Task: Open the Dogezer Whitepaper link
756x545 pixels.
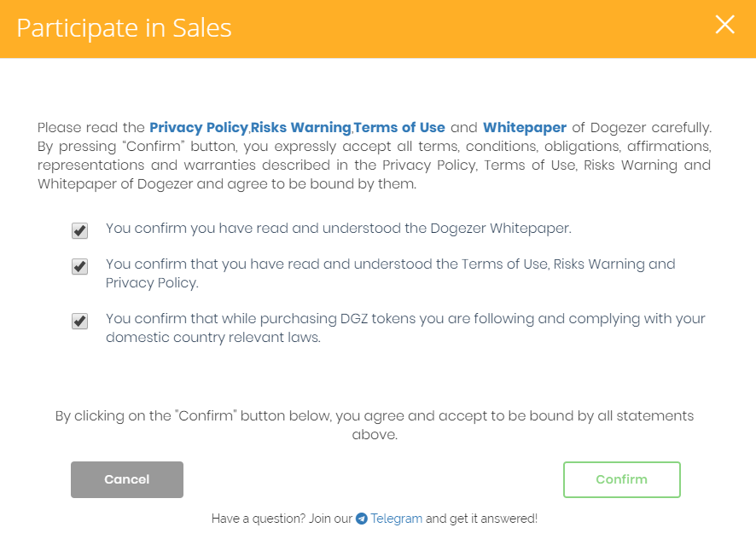Action: coord(524,128)
